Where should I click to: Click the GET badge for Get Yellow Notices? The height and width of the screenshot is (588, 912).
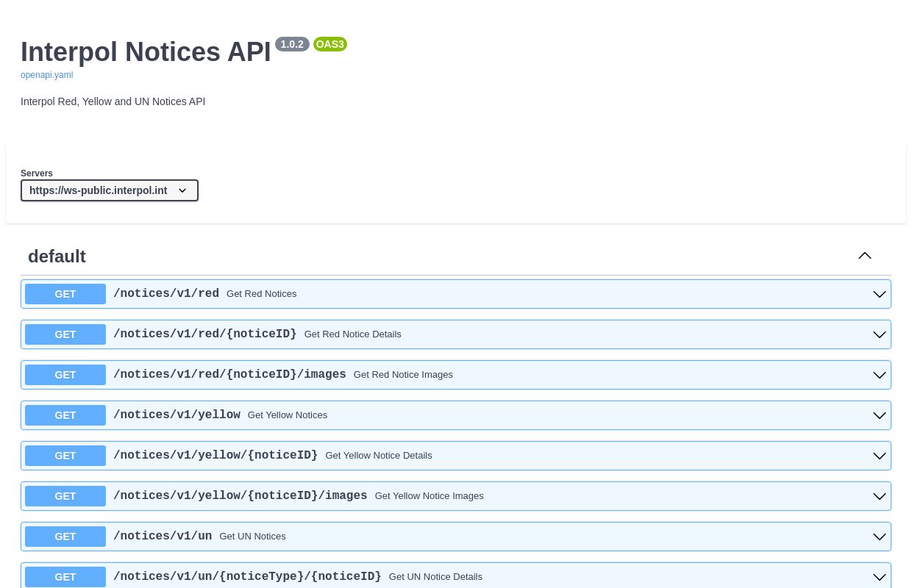[x=65, y=415]
